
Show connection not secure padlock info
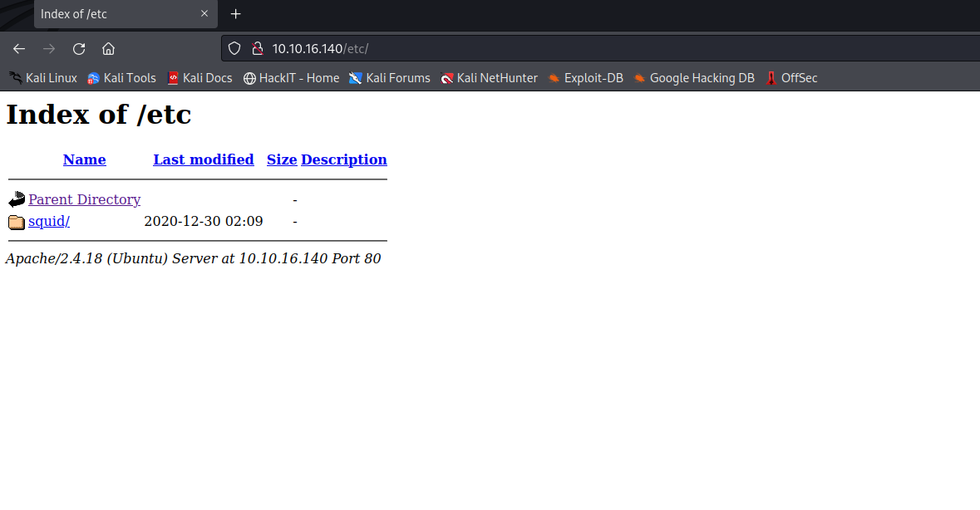click(257, 49)
